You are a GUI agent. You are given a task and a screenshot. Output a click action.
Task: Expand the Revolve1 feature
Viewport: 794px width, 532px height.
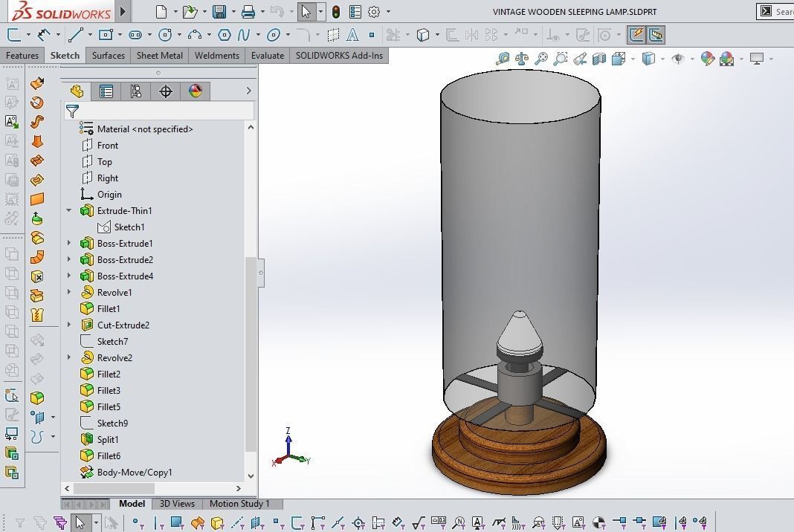(x=69, y=292)
